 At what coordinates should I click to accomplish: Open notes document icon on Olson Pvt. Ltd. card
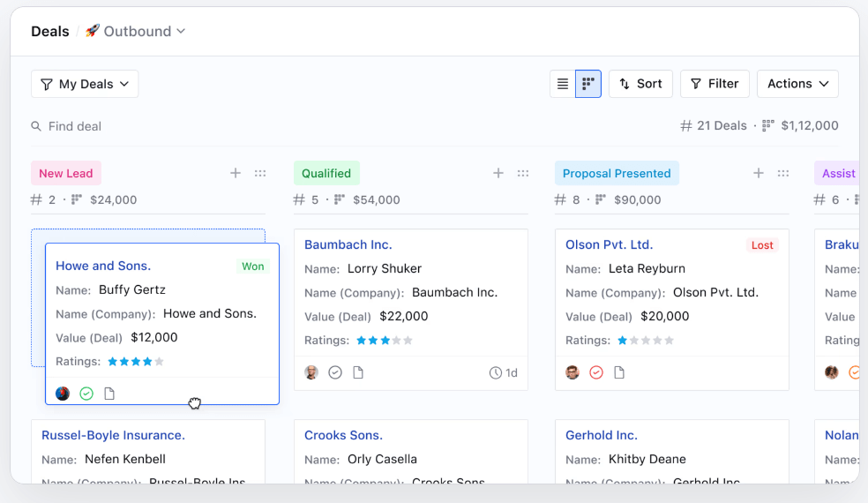coord(619,372)
